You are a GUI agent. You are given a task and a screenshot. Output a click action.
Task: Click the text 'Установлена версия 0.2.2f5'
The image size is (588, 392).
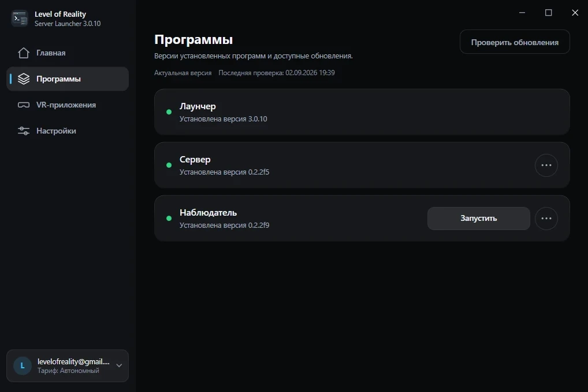click(224, 172)
